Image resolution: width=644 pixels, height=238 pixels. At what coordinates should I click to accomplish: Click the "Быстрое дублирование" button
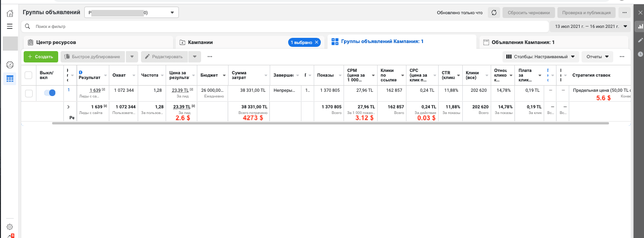[93, 57]
